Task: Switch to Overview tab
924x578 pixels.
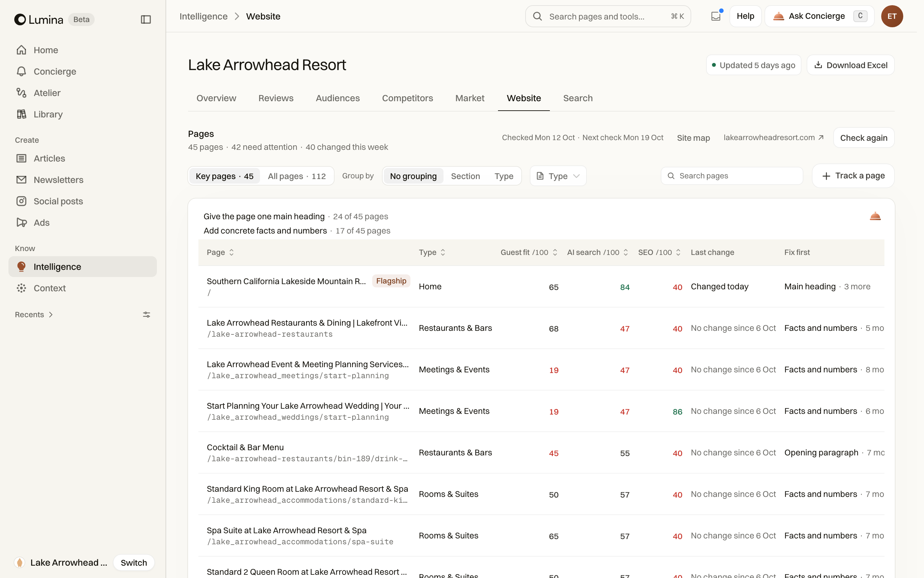Action: click(x=216, y=98)
